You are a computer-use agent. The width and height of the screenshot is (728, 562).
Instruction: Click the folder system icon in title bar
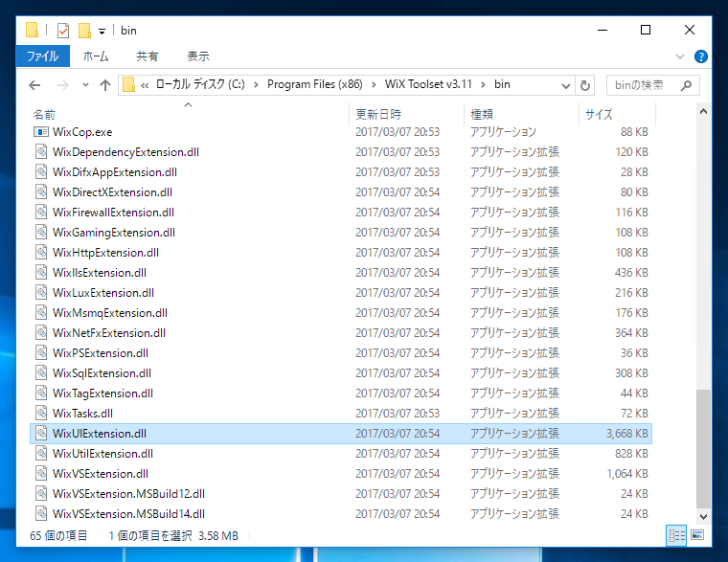click(x=32, y=31)
